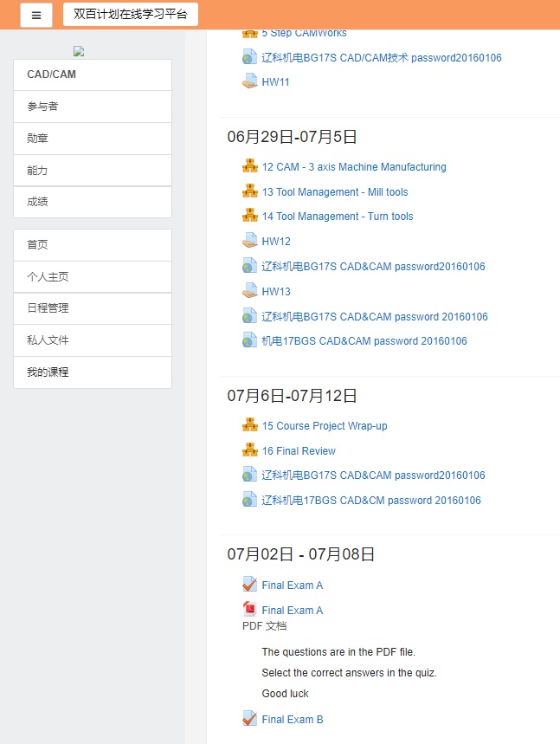Click the package icon beside 12 CAM
Image resolution: width=560 pixels, height=744 pixels.
point(250,166)
